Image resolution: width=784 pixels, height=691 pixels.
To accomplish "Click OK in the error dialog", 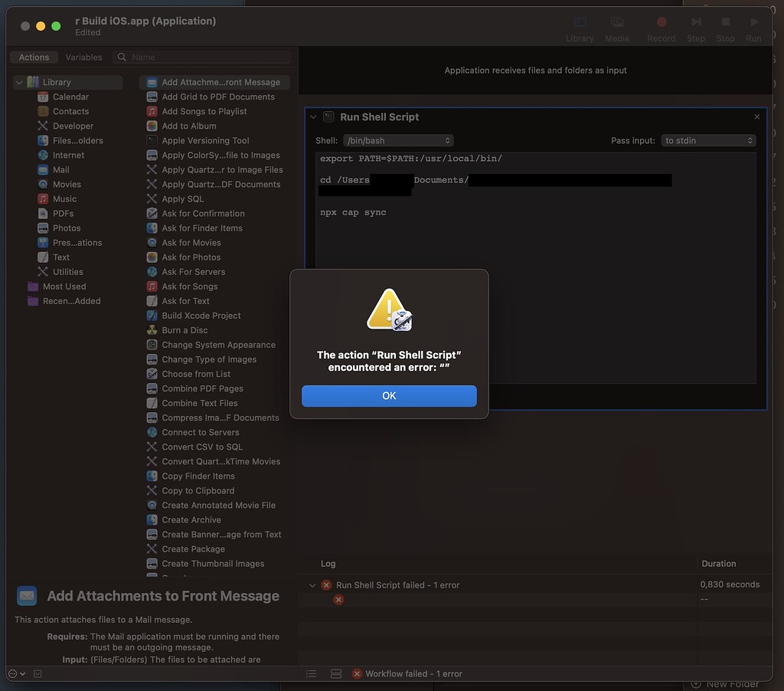I will tap(389, 396).
